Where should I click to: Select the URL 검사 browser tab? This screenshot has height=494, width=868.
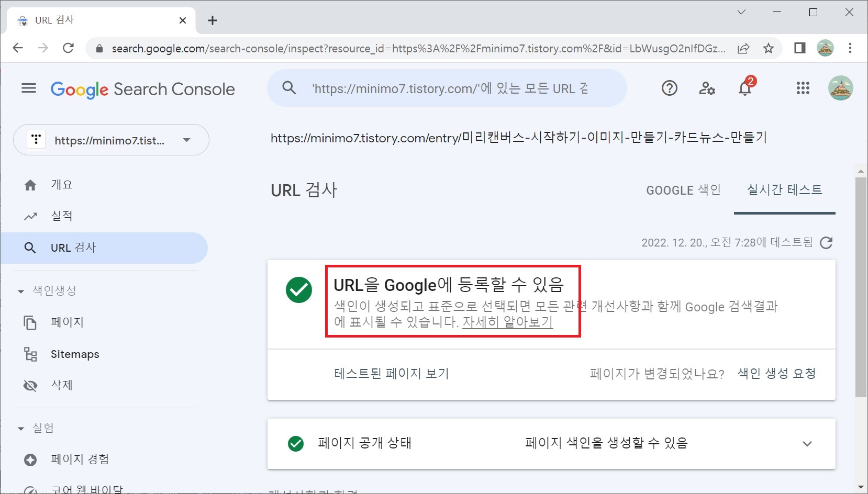(101, 20)
